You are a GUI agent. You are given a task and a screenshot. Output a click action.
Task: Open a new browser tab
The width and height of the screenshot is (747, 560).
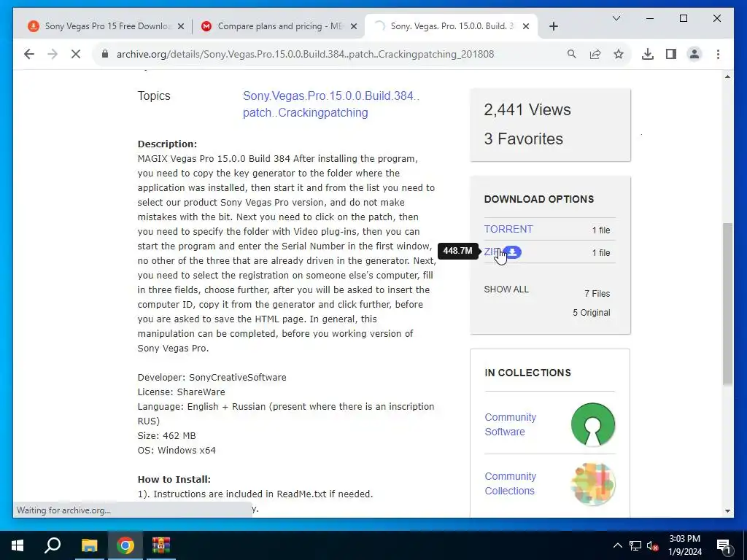click(553, 26)
